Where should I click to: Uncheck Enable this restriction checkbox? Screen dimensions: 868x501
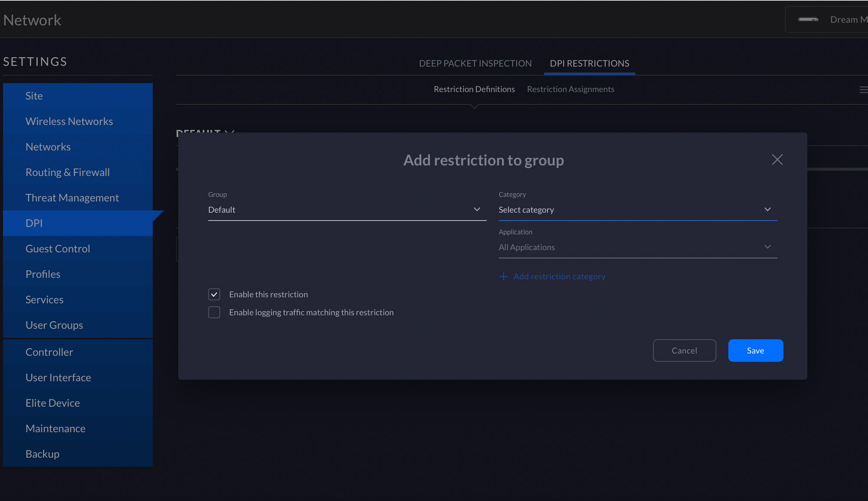pos(214,294)
